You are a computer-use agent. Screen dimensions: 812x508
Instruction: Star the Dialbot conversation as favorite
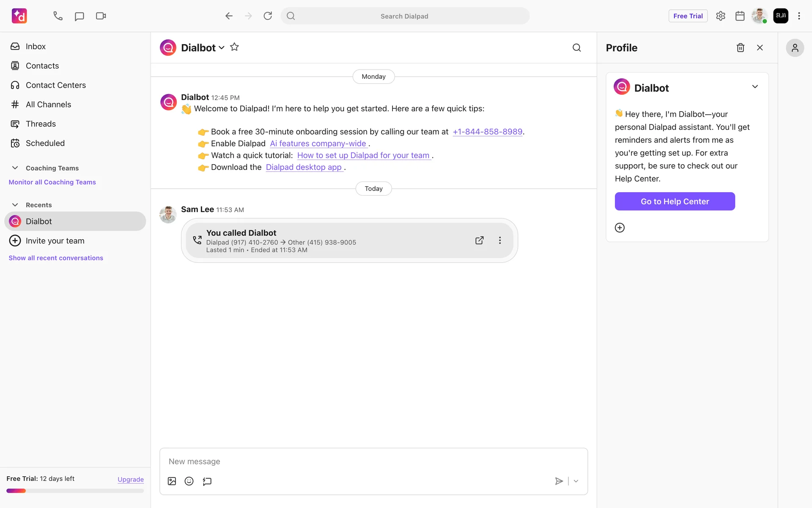pos(234,47)
